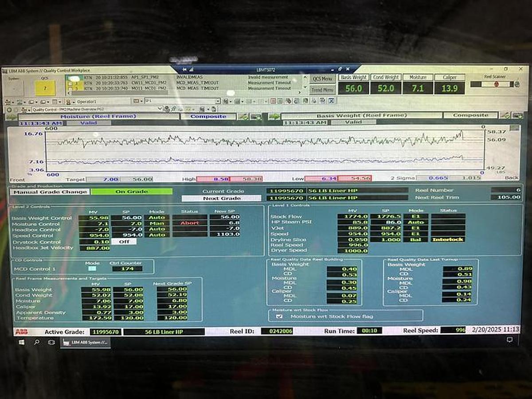Expand the Quality Control PM2 Machine Overview dropdown

coord(160,109)
